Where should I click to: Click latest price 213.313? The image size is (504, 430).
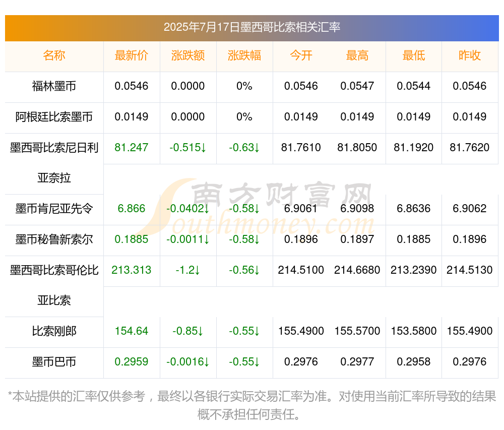(x=131, y=270)
